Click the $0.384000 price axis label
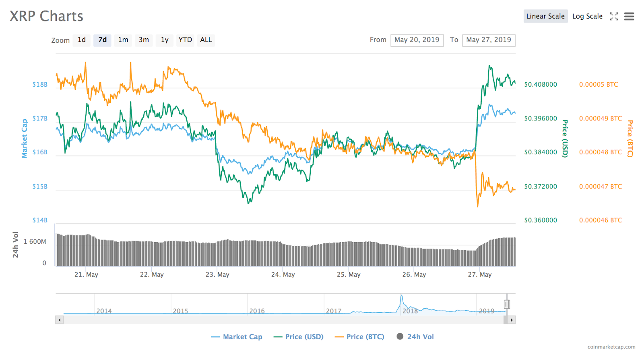644x355 pixels. (x=541, y=152)
